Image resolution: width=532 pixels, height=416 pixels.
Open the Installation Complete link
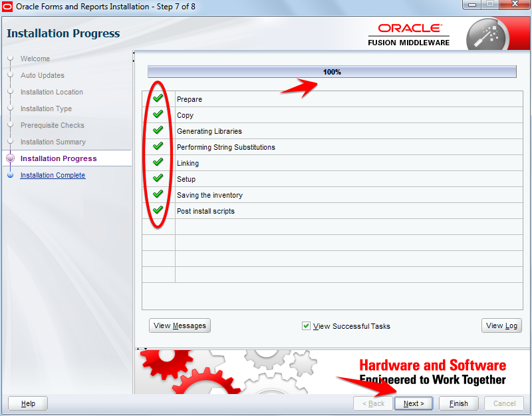(x=53, y=175)
